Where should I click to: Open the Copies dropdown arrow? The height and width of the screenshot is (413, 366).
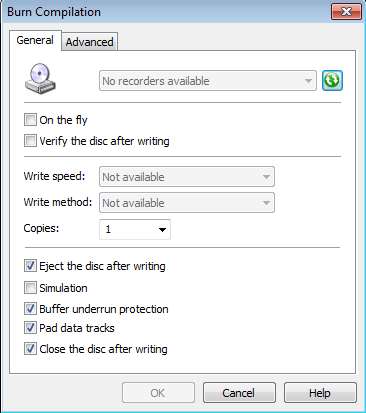[162, 229]
